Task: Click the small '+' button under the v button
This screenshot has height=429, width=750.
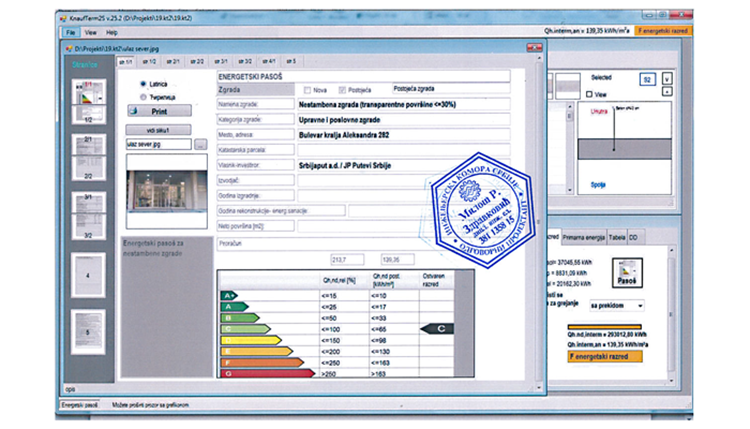Action: [x=667, y=91]
